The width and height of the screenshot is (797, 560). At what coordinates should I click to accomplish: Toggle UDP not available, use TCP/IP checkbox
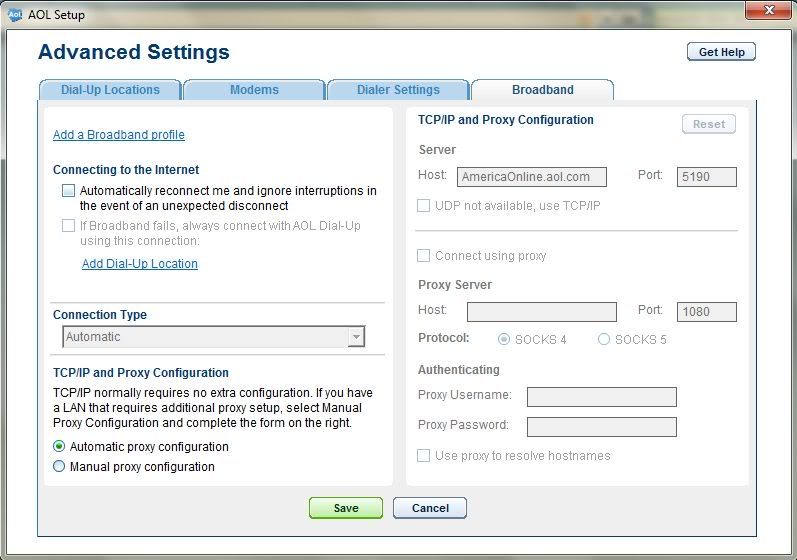click(x=423, y=206)
